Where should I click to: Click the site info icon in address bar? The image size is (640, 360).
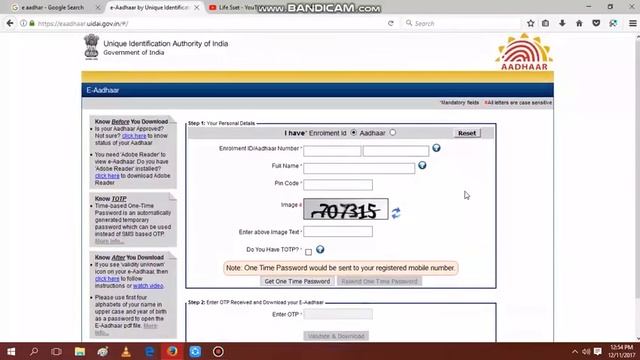(23, 23)
